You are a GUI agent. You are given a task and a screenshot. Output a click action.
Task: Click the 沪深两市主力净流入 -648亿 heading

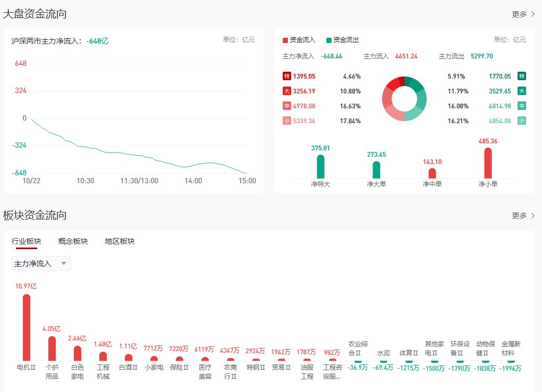click(60, 41)
